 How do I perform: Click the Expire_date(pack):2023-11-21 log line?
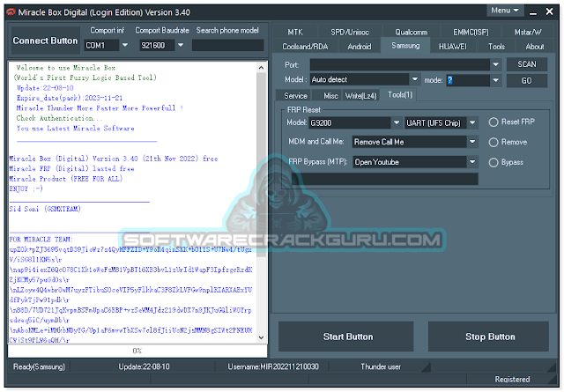click(70, 98)
